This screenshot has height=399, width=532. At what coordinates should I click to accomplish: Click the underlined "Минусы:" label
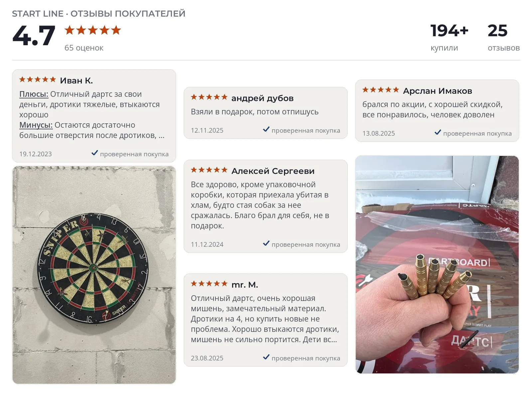[36, 125]
